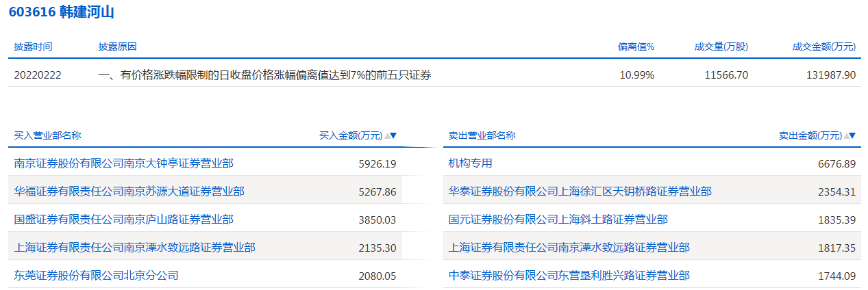The height and width of the screenshot is (290, 868).
Task: Open 机构专用 seller link
Action: tap(470, 163)
